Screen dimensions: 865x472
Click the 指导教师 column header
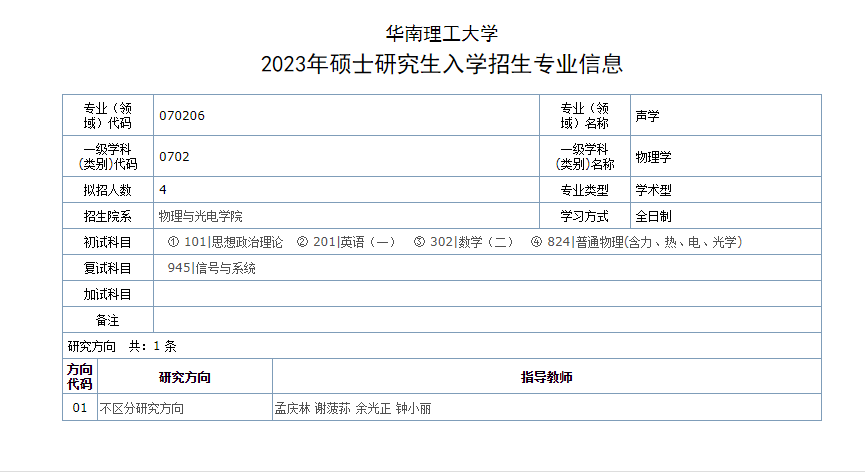click(547, 377)
